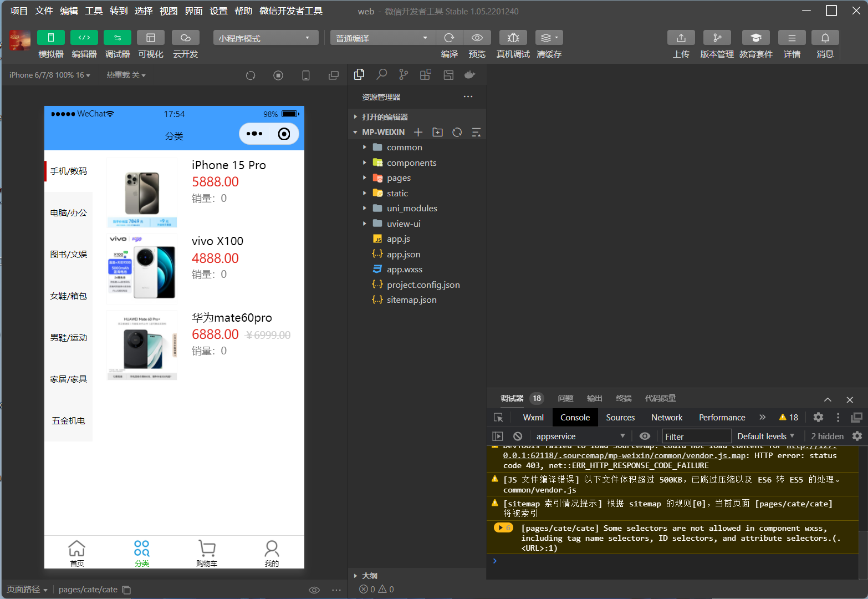Open the 小程序模式 mode dropdown
This screenshot has height=599, width=868.
pyautogui.click(x=266, y=38)
